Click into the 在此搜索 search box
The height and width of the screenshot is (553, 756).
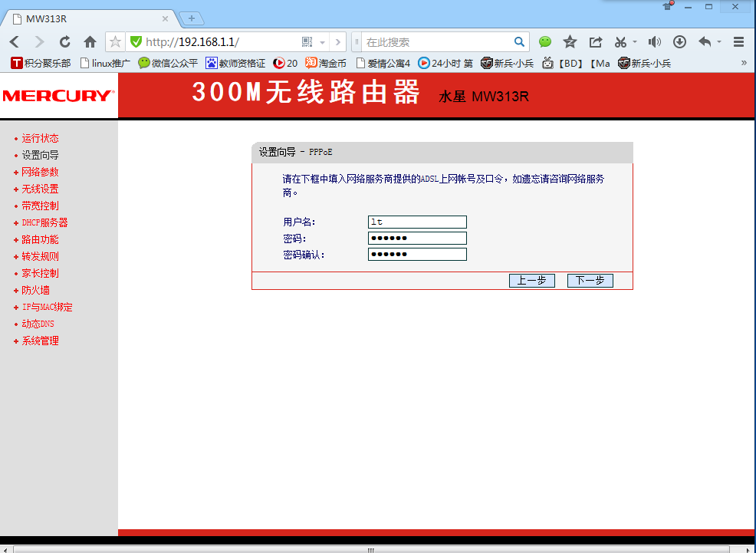tap(436, 42)
